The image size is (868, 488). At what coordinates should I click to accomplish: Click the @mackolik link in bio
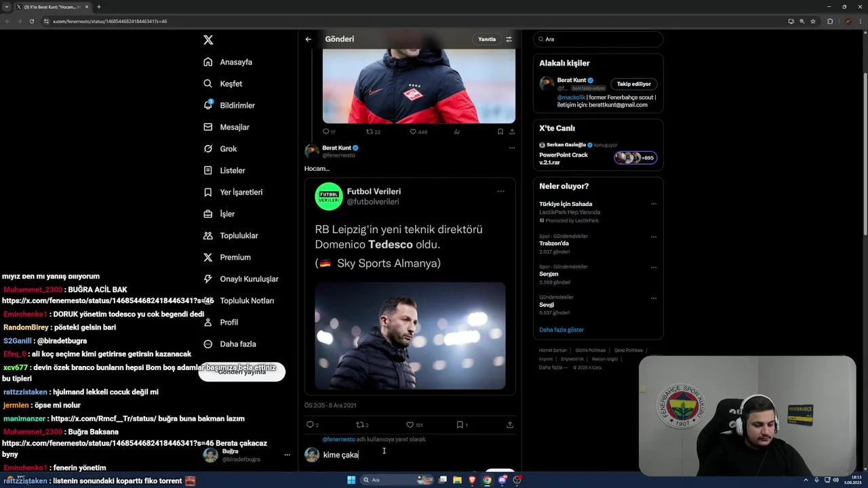tap(571, 98)
